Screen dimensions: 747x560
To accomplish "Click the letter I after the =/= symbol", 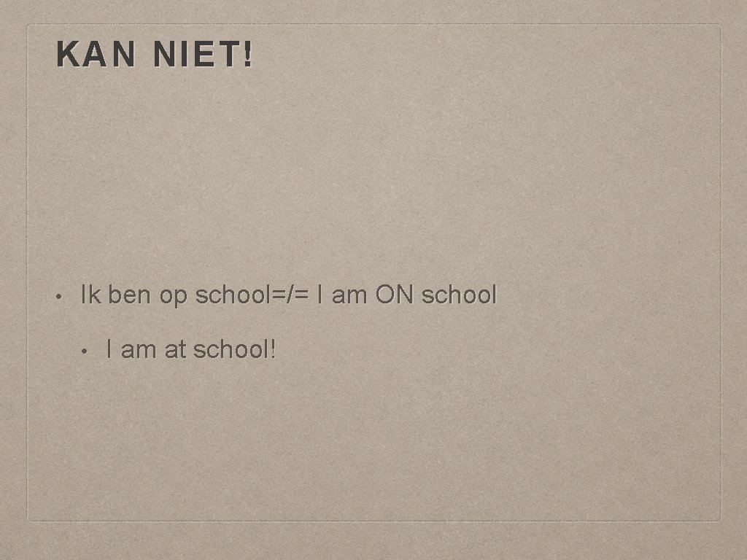I will coord(321,295).
